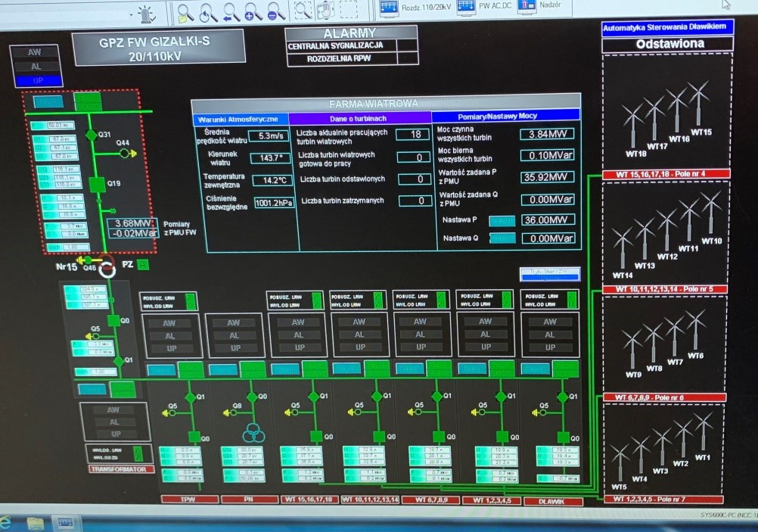Viewport: 758px width, 532px height.
Task: Click the cyan button next to Nastawa P
Action: tap(502, 221)
